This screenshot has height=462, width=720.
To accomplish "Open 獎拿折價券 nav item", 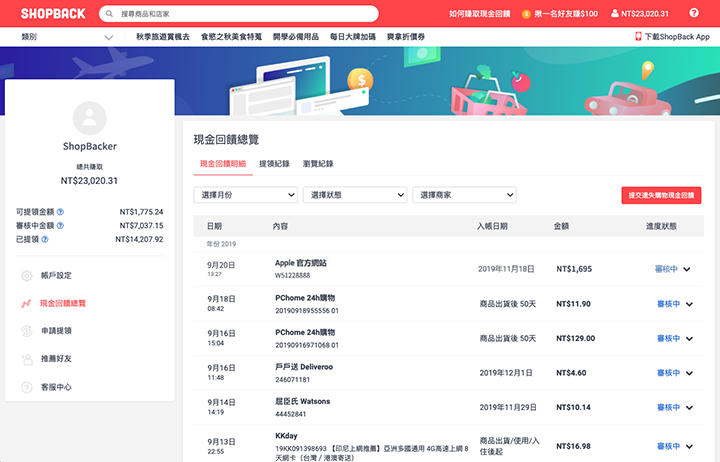I will tap(406, 37).
